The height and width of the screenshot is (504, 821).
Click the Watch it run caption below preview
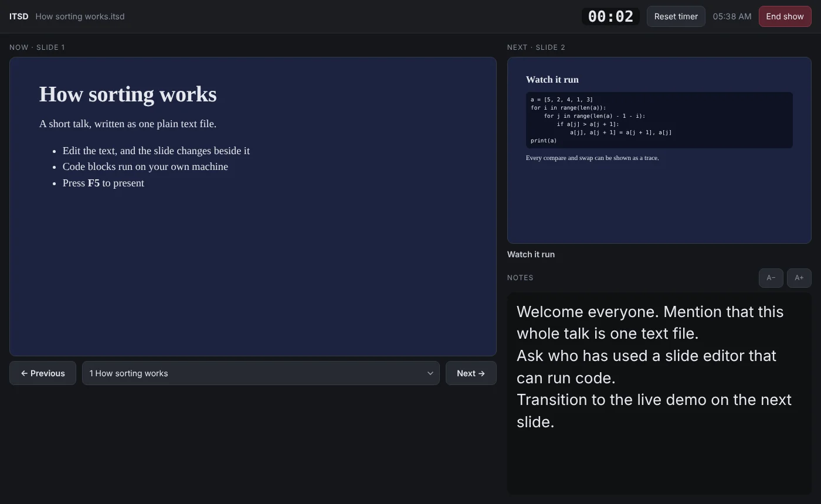[x=531, y=254]
